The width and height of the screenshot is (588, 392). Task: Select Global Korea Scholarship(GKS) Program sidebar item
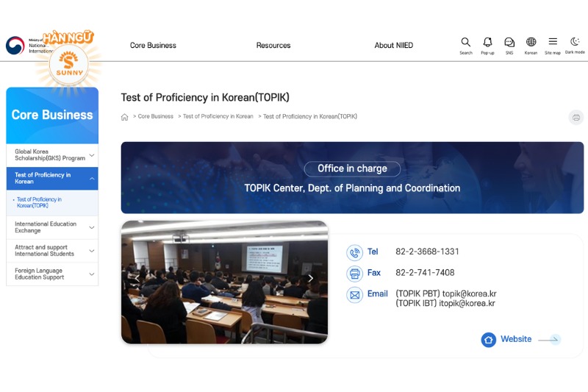52,155
